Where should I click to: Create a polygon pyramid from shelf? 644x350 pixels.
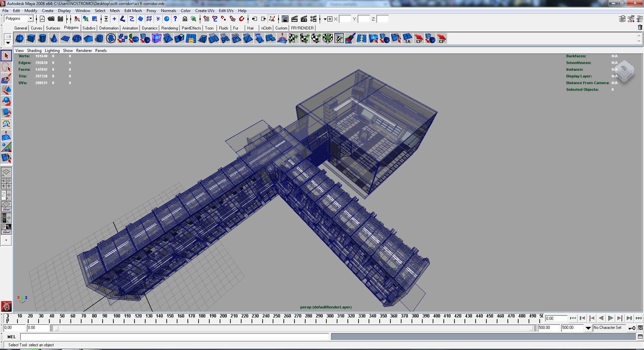click(88, 39)
